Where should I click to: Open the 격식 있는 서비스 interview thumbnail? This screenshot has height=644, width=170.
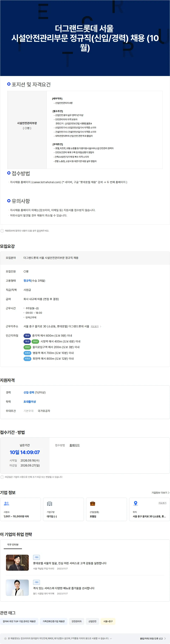pyautogui.click(x=17, y=587)
